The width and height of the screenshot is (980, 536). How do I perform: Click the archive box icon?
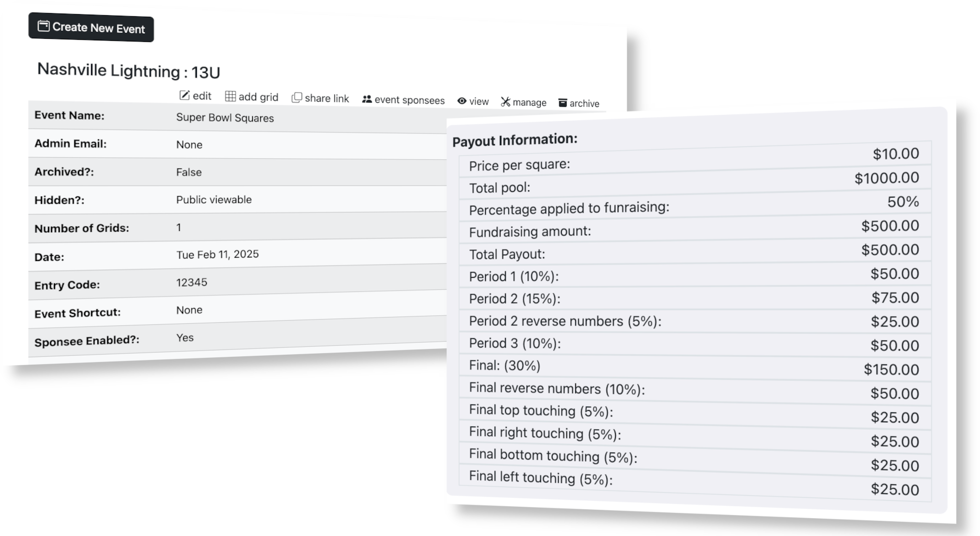563,103
